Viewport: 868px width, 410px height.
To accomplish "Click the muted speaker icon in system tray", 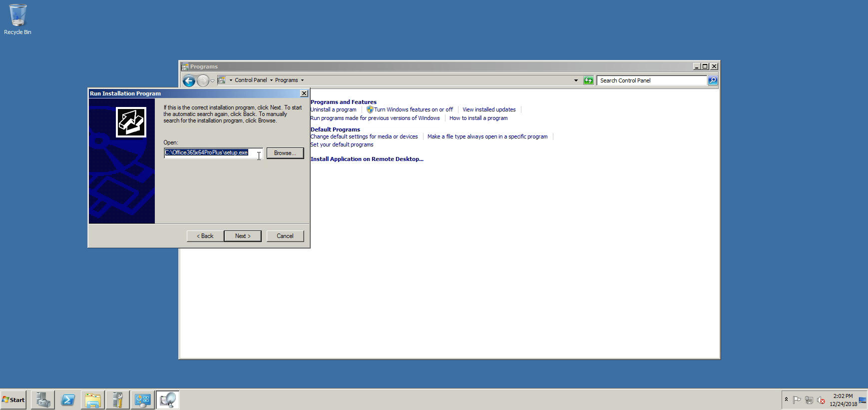I will pos(821,400).
